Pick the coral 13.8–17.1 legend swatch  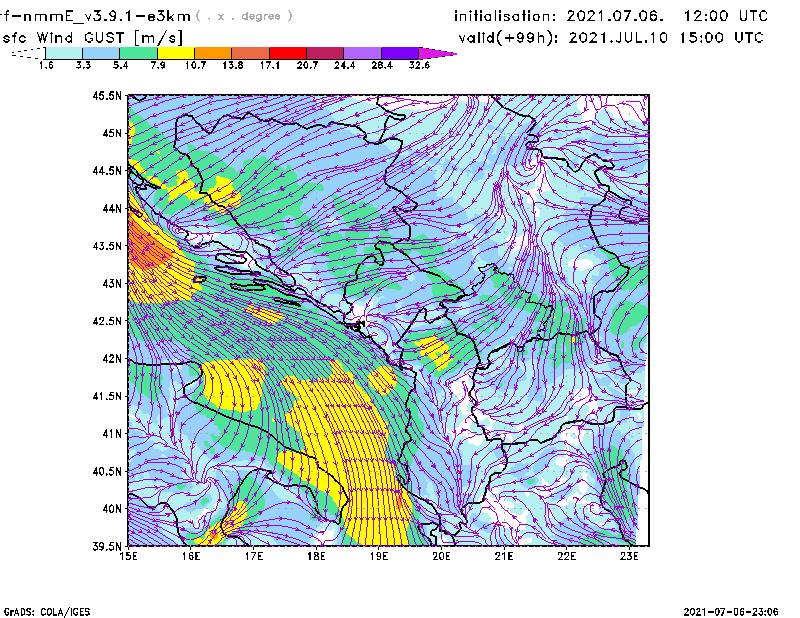[x=251, y=53]
